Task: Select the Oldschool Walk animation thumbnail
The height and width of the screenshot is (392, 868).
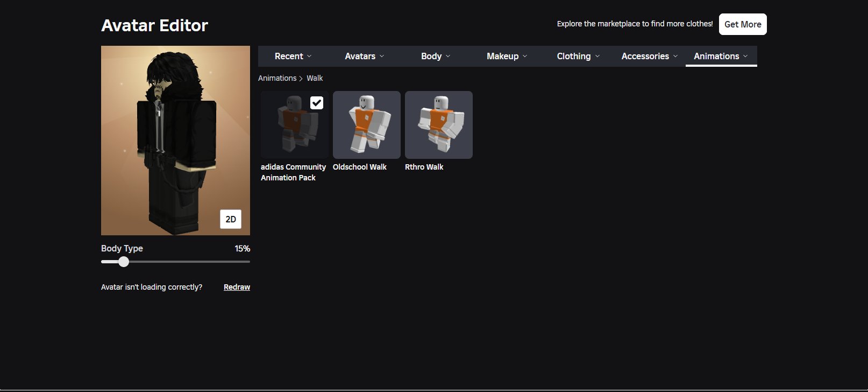Action: click(367, 125)
